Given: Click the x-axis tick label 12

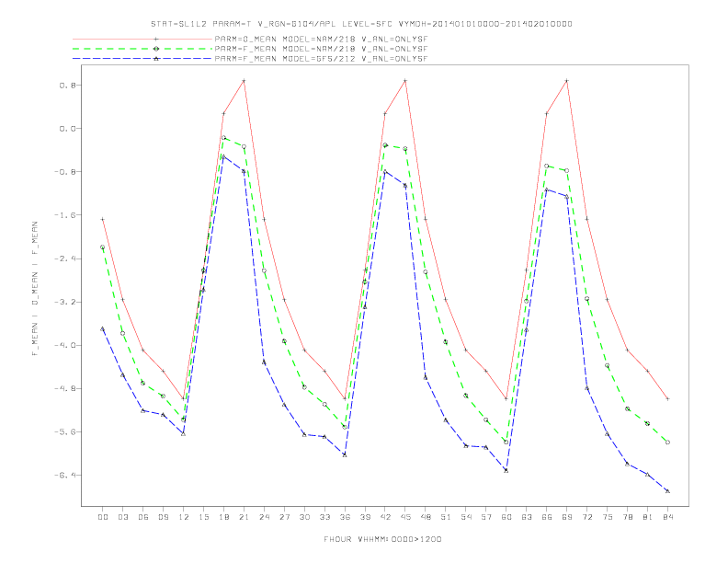Looking at the screenshot, I should tap(184, 517).
